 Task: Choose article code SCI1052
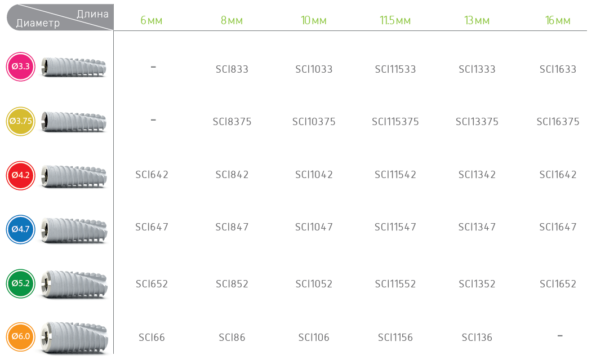point(314,284)
